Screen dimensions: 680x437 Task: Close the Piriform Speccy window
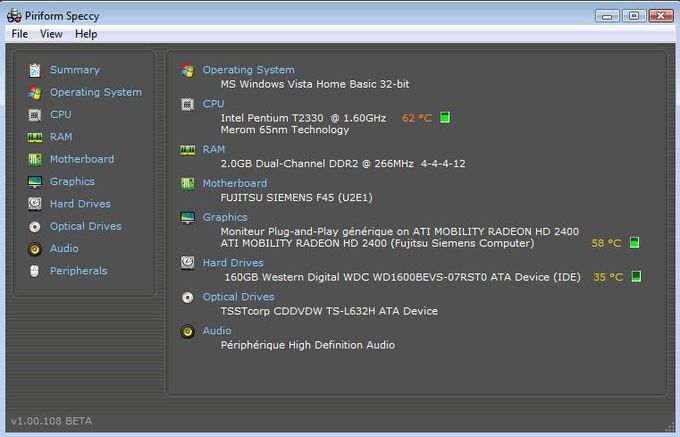click(661, 16)
